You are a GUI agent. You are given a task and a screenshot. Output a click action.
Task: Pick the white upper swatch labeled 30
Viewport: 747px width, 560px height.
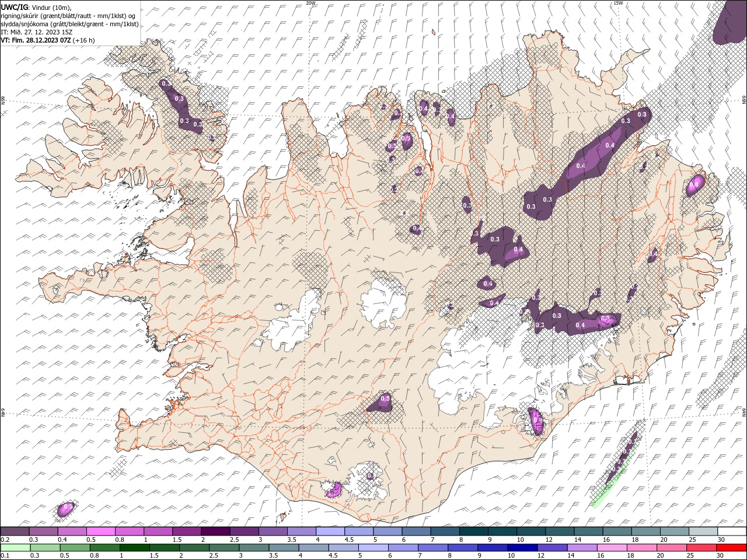tap(732, 531)
